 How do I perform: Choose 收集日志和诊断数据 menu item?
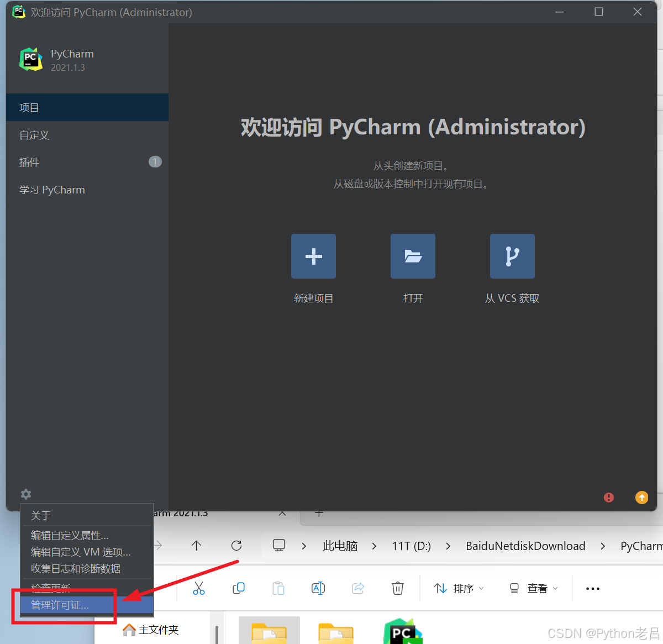(87, 568)
